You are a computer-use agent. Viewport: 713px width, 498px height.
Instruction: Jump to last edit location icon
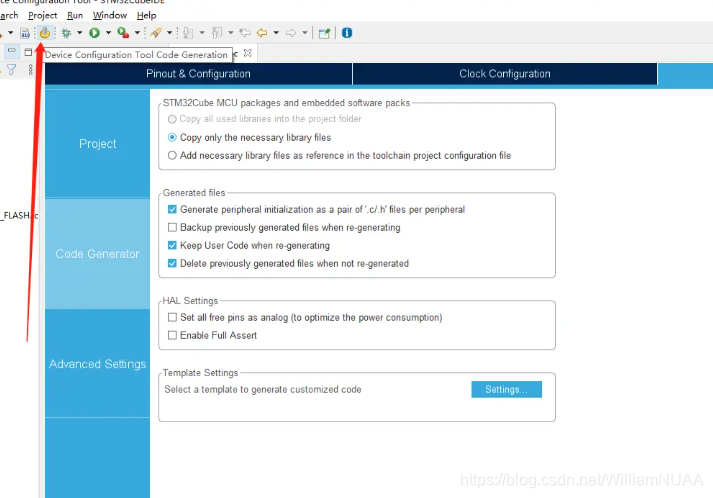coord(245,33)
